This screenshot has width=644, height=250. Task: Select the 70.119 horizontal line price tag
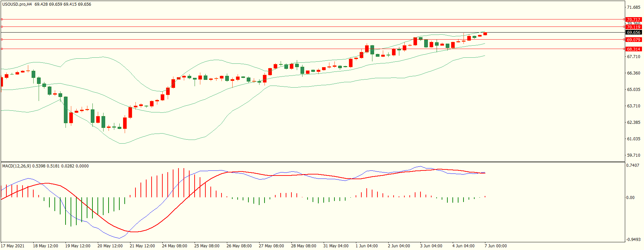[x=633, y=27]
